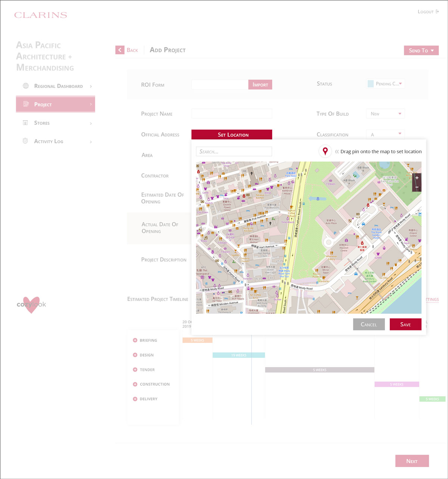The image size is (448, 479).
Task: Click the Import button
Action: click(260, 85)
